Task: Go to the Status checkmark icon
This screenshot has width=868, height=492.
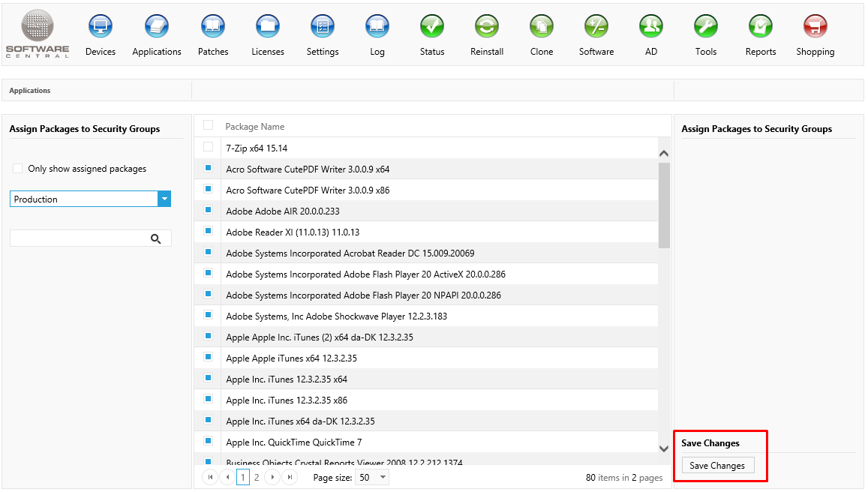Action: pyautogui.click(x=432, y=27)
